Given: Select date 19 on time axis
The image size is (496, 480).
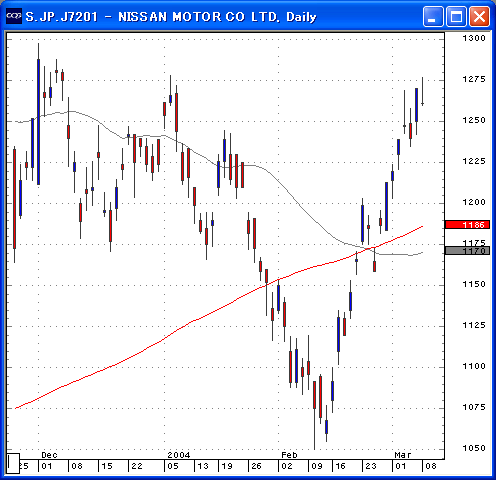Looking at the screenshot, I should pos(227,466).
